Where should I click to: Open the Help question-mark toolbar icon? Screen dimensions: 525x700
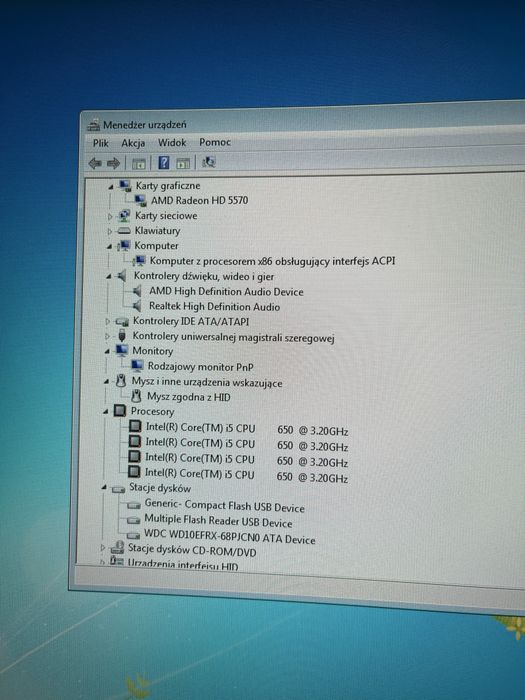tap(163, 162)
